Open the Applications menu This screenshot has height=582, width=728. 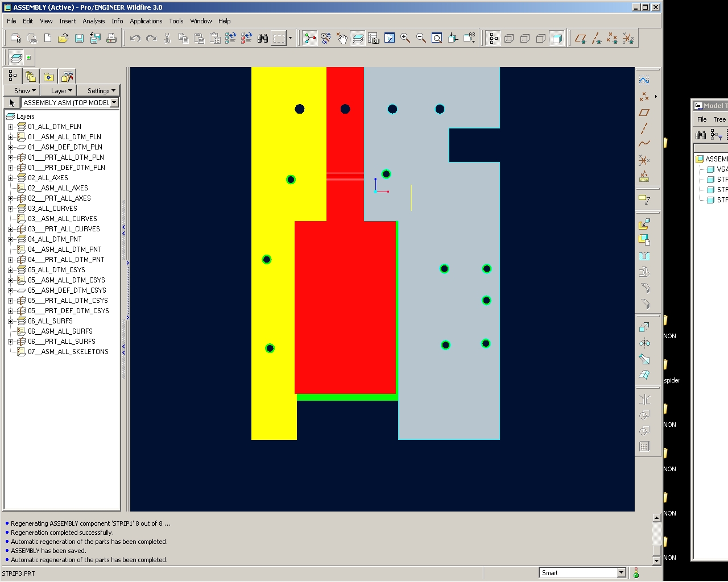pyautogui.click(x=146, y=21)
